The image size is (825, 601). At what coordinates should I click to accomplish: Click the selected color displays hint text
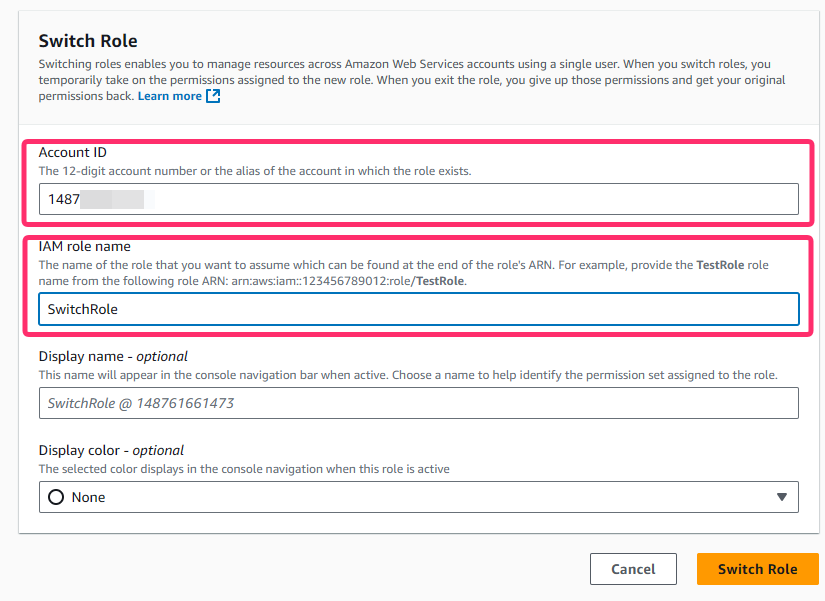click(244, 469)
